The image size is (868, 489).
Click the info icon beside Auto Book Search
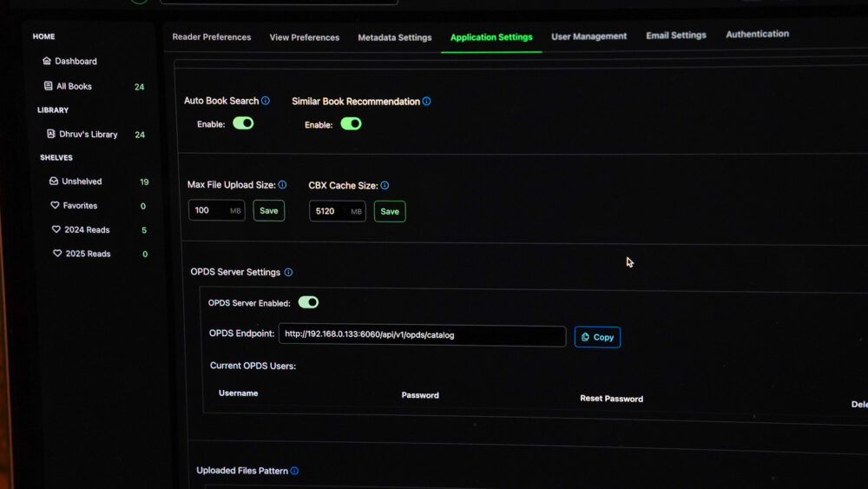click(x=266, y=101)
